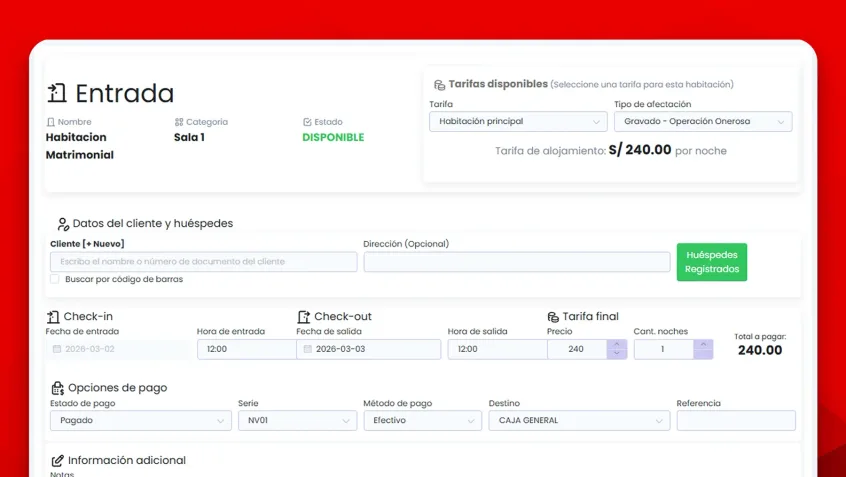
Task: Open the Tarifa dropdown Habitación principal
Action: (518, 121)
